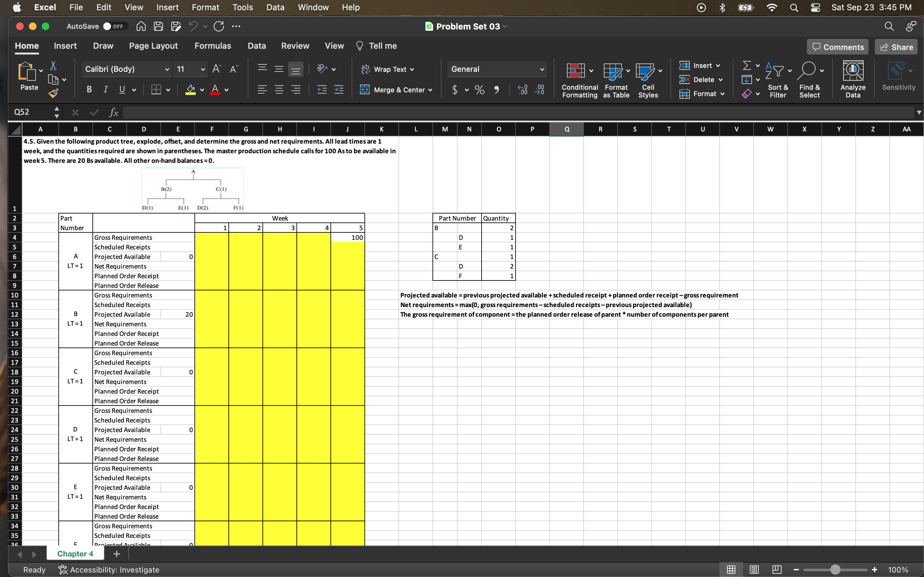The image size is (924, 577).
Task: Click the Increase Decimal icon
Action: [522, 90]
